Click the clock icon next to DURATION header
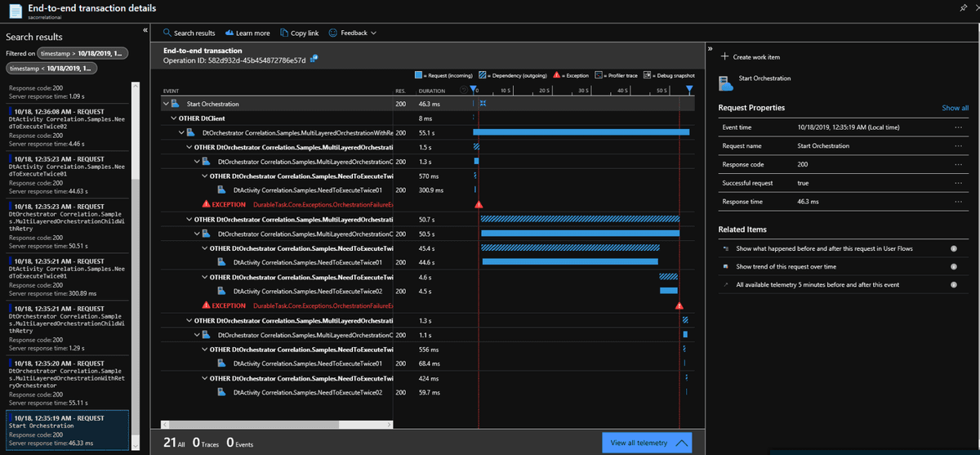This screenshot has height=455, width=980. click(464, 90)
